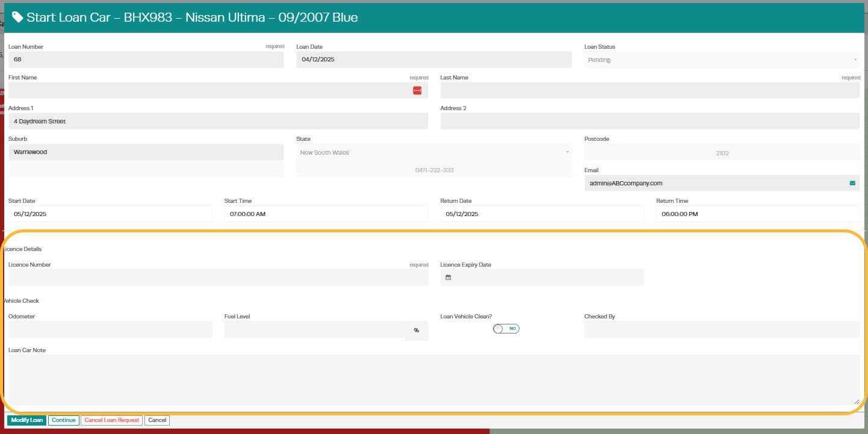The image size is (868, 434).
Task: Click the envelope icon in Email field
Action: [x=852, y=183]
